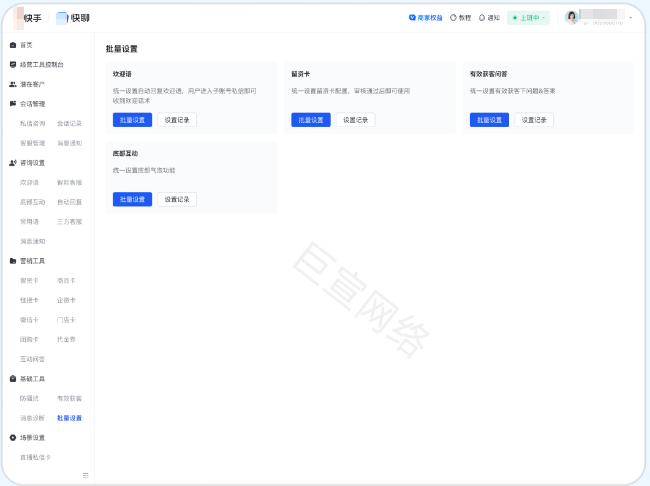Go to 微信卡 submenu item
The image size is (650, 486).
pos(29,320)
